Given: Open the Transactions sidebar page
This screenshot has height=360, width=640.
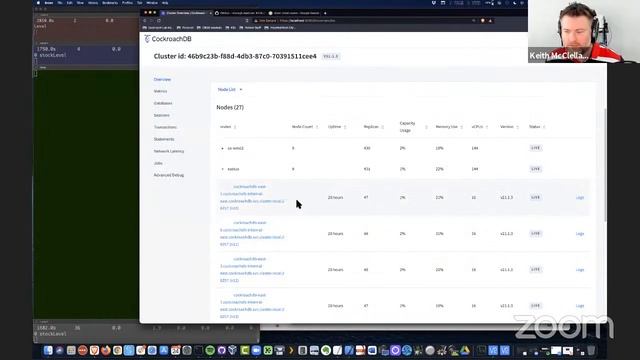Looking at the screenshot, I should click(165, 127).
